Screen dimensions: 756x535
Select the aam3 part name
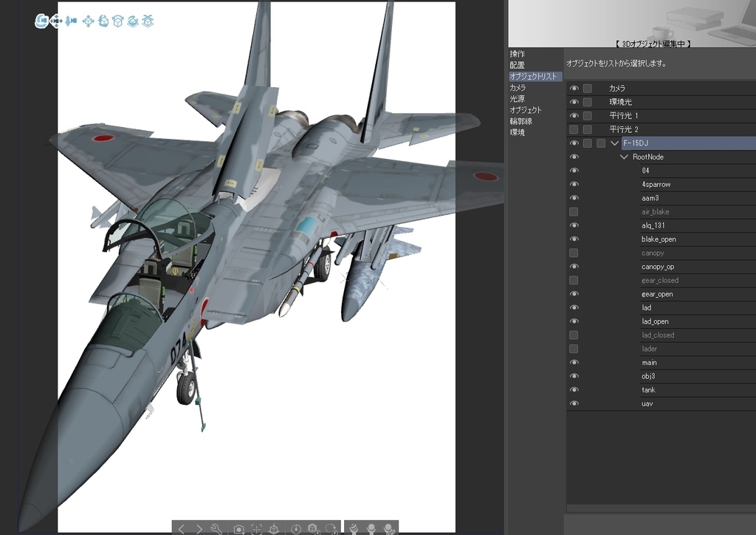650,198
